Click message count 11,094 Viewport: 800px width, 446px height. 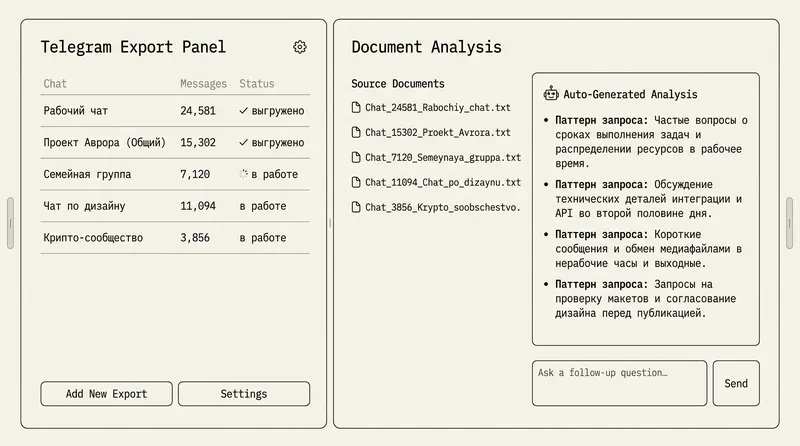tap(198, 206)
